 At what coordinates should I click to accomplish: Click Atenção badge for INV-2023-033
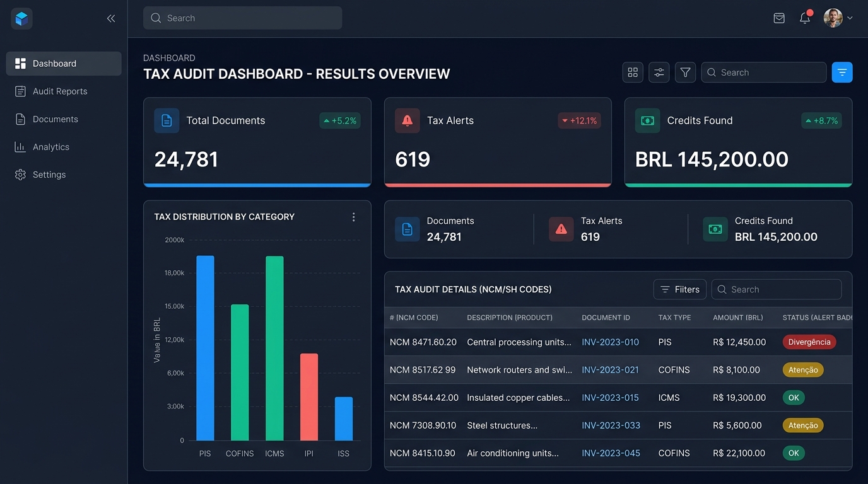803,425
